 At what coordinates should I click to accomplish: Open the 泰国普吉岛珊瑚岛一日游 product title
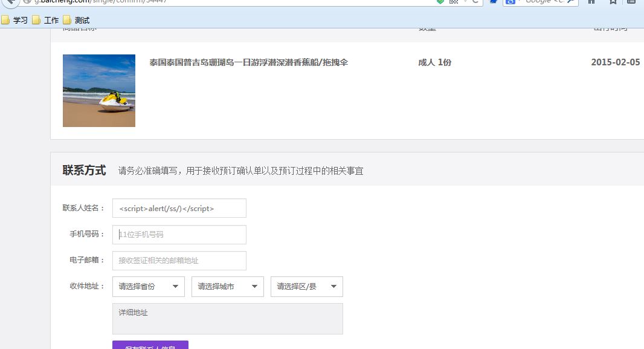pos(248,62)
